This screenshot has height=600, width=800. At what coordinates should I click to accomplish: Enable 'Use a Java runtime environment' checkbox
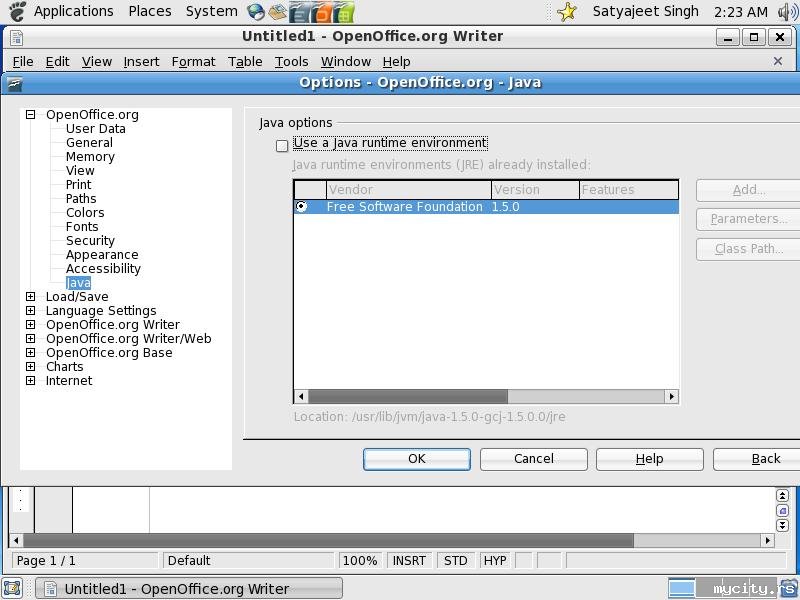coord(282,146)
